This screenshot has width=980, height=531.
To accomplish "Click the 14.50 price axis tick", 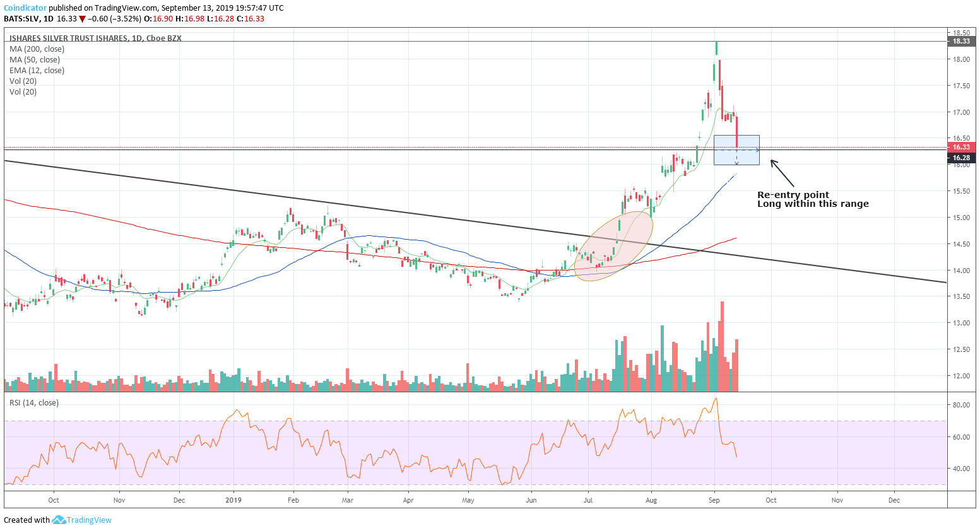I will point(961,244).
